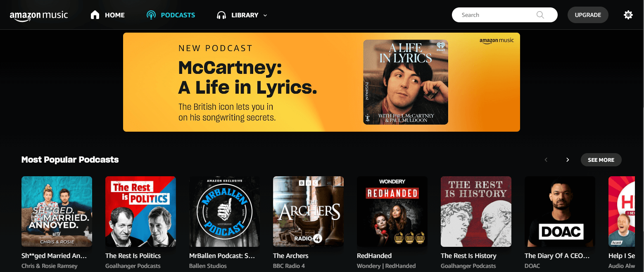Screen dimensions: 644x272
Task: Click the Chris & Rosie Ramsey publisher text
Action: tap(49, 266)
